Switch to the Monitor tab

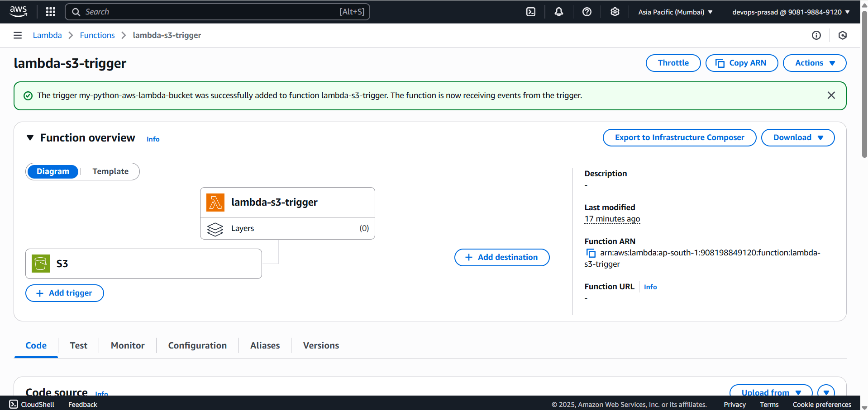127,345
